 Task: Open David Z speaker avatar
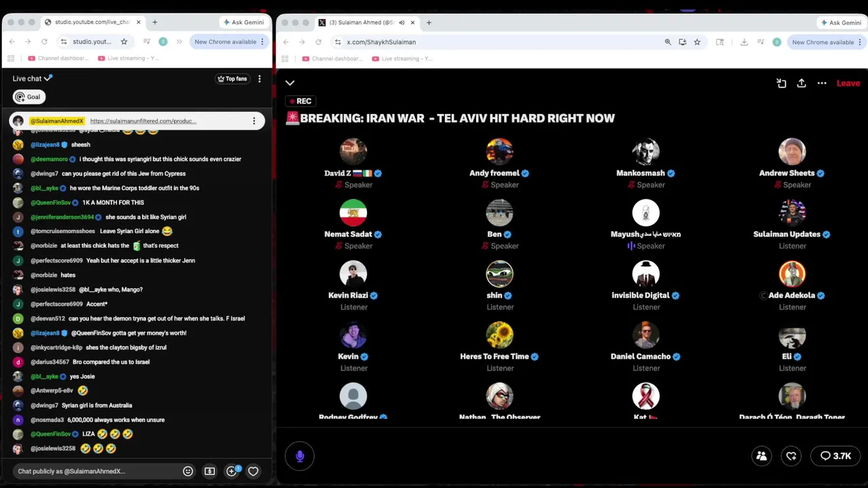click(x=353, y=152)
